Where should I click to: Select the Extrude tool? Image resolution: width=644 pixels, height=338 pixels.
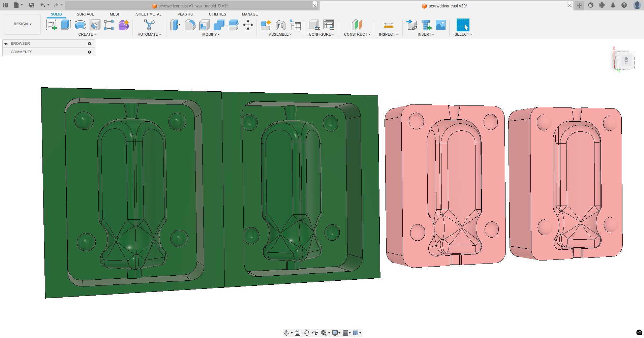click(x=66, y=25)
